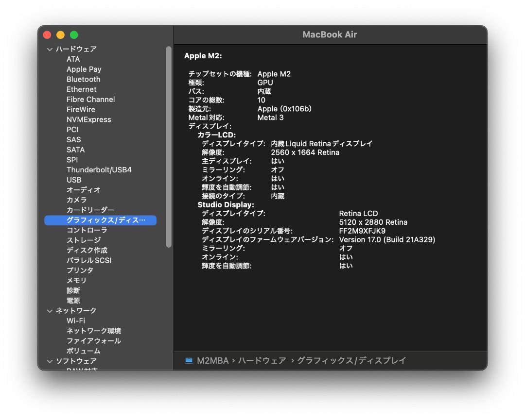Click the serial number FF2M9XFJK9

(x=362, y=231)
